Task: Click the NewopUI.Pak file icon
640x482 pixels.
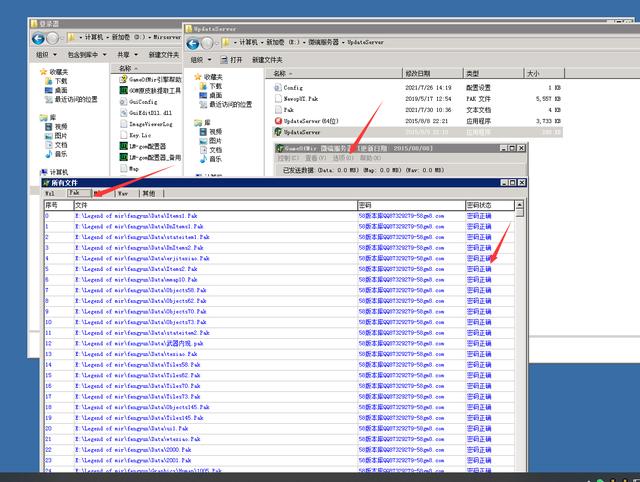Action: point(277,99)
